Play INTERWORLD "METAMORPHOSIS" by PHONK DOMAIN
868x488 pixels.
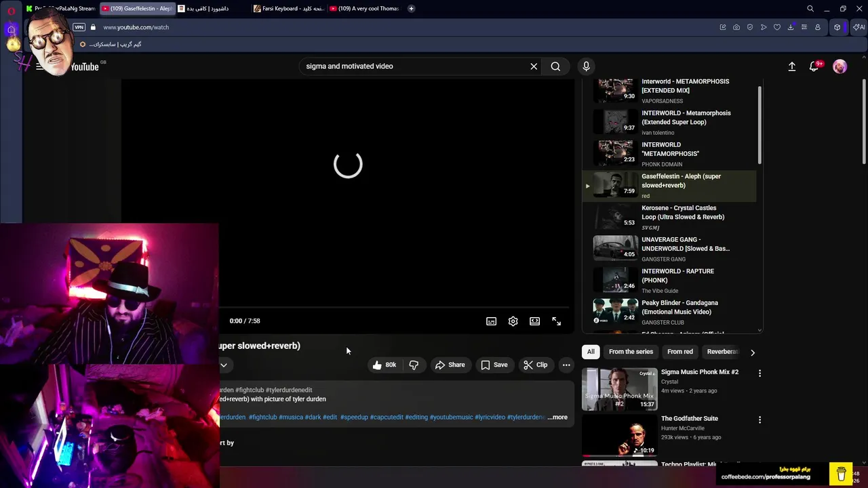[669, 154]
